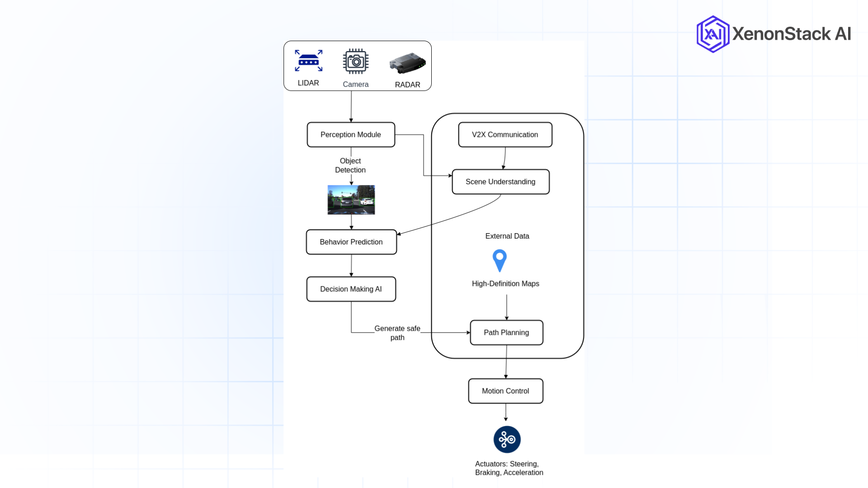Click the High-Definition Maps location pin icon
868x488 pixels.
pos(499,260)
